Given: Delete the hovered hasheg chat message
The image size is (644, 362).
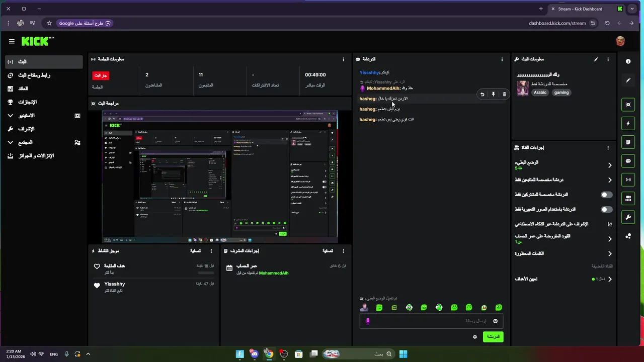Looking at the screenshot, I should coord(504,94).
